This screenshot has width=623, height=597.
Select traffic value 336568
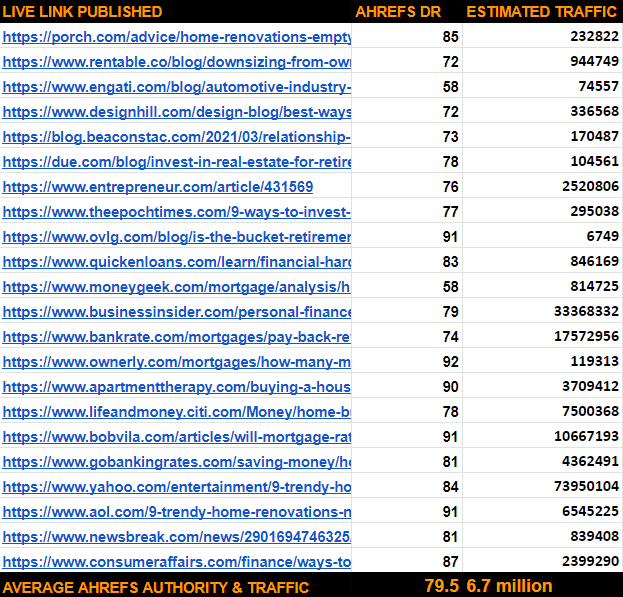(594, 112)
